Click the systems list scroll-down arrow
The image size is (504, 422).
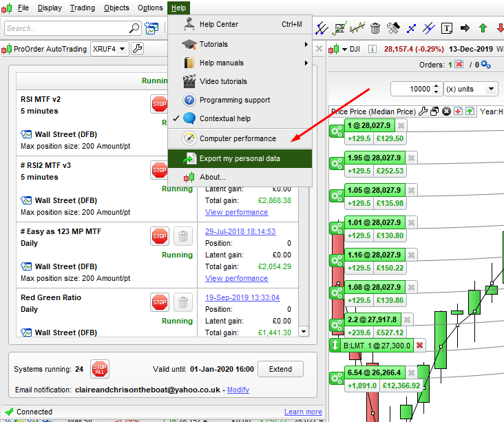[304, 331]
